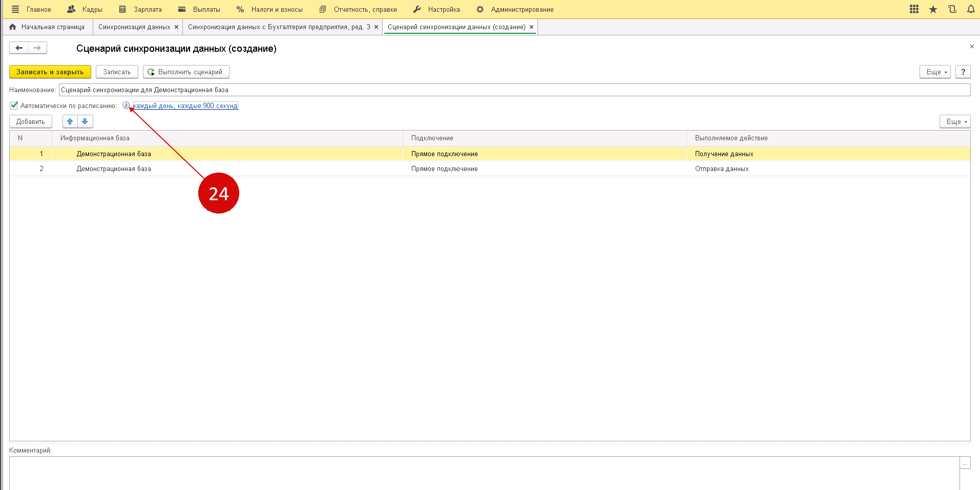Select row 2 'Отправка данных'
Viewport: 980px width, 490px height.
click(721, 169)
